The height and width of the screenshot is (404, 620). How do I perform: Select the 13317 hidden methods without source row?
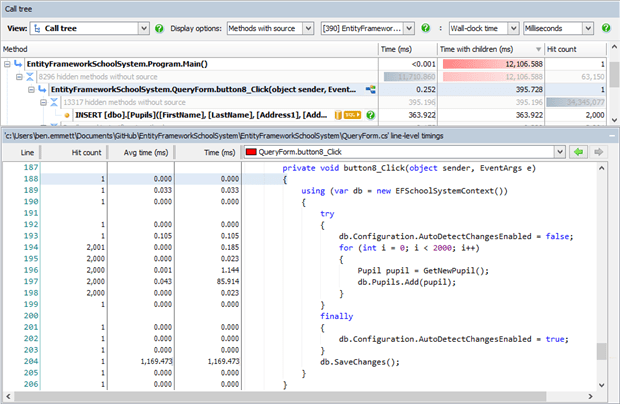click(304, 102)
